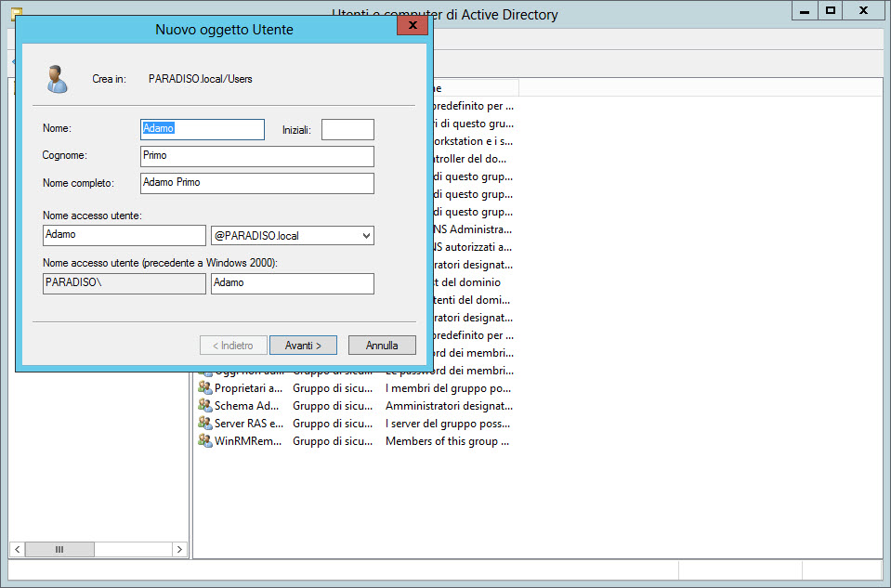Image resolution: width=891 pixels, height=588 pixels.
Task: Click the Cognome field containing Primo
Action: coord(256,156)
